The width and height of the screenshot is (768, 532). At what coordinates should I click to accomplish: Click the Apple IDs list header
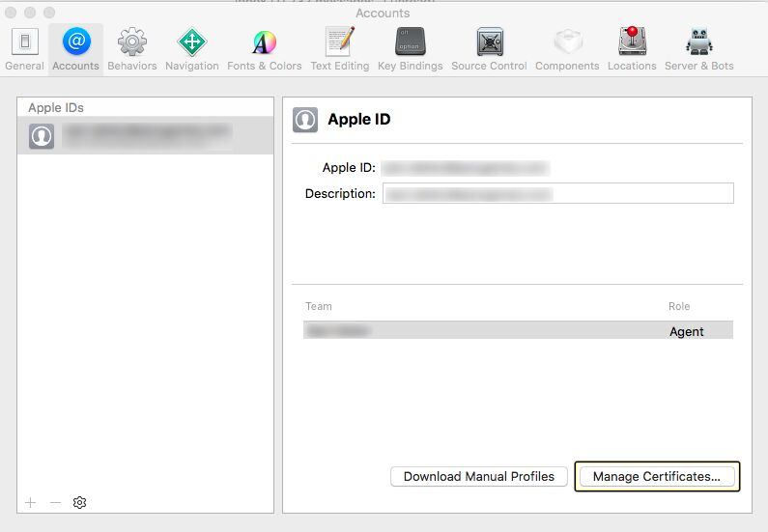pyautogui.click(x=56, y=108)
